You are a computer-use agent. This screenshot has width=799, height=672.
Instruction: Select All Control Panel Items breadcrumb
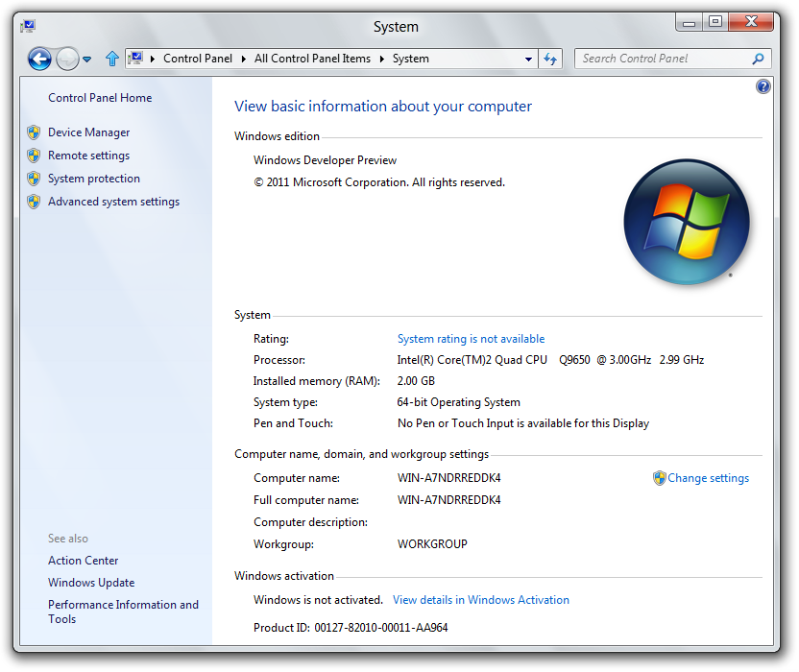(312, 59)
